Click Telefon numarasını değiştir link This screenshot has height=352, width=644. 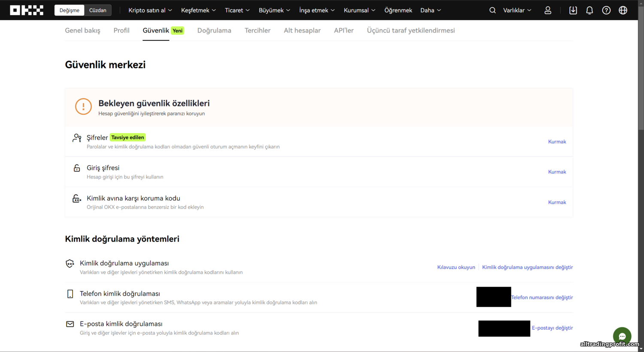542,297
